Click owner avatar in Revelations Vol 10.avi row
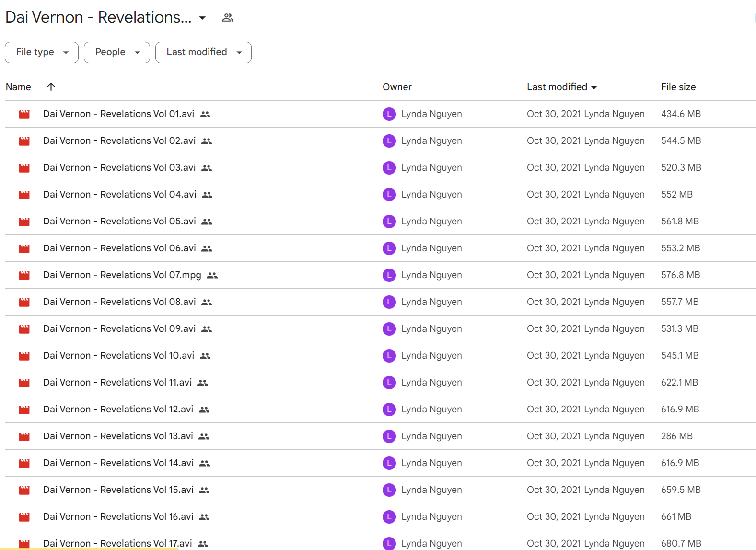Image resolution: width=756 pixels, height=550 pixels. tap(389, 356)
